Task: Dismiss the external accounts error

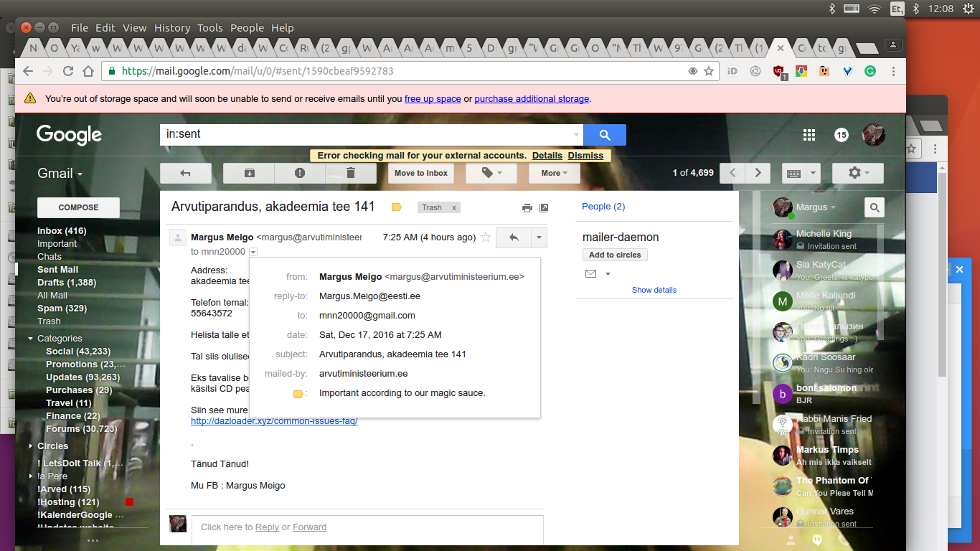Action: [585, 156]
